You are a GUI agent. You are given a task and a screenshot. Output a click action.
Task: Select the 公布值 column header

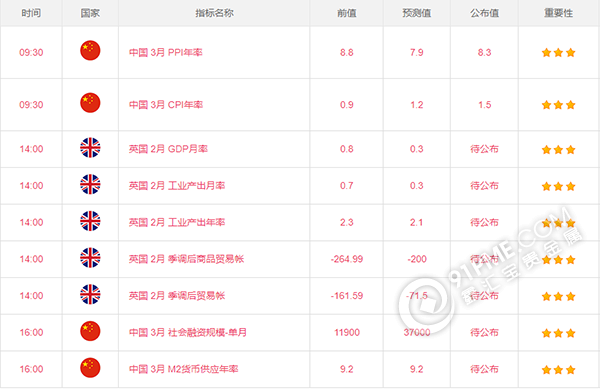pyautogui.click(x=484, y=13)
